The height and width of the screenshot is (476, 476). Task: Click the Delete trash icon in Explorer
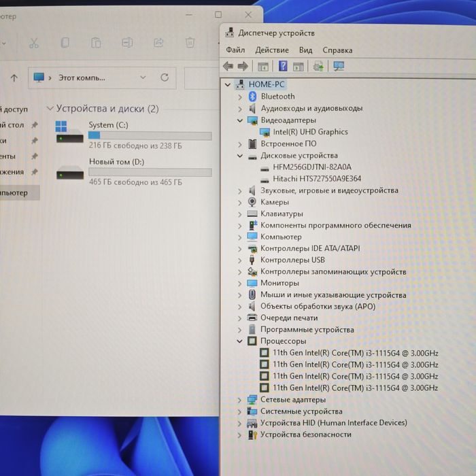[190, 43]
